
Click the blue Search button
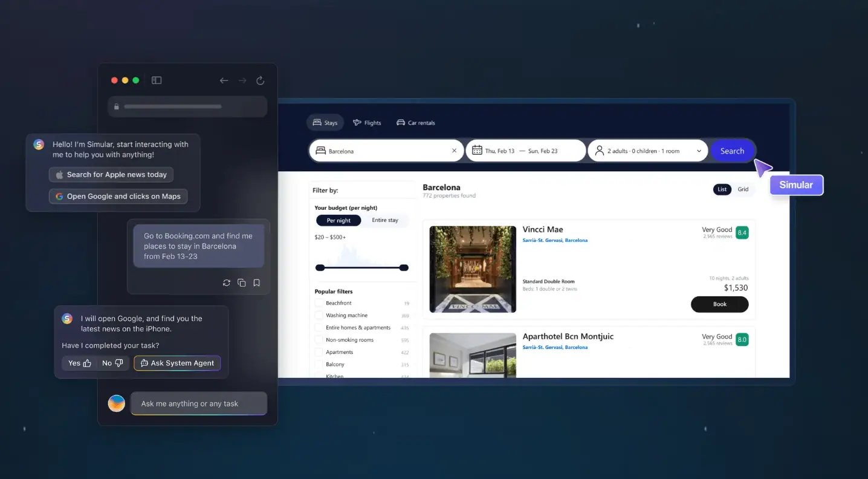[x=732, y=151]
